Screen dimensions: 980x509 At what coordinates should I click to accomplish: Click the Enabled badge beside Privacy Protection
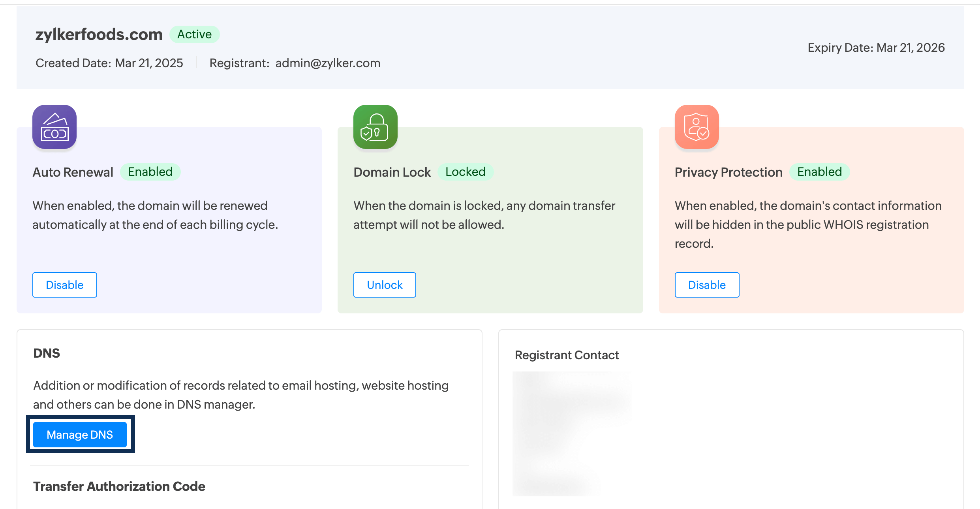click(819, 172)
